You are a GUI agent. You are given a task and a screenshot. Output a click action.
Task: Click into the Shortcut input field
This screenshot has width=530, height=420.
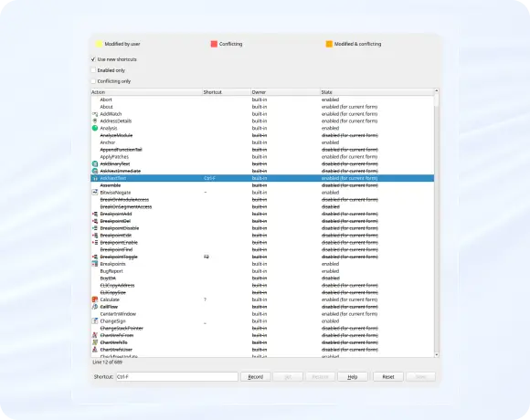coord(177,377)
